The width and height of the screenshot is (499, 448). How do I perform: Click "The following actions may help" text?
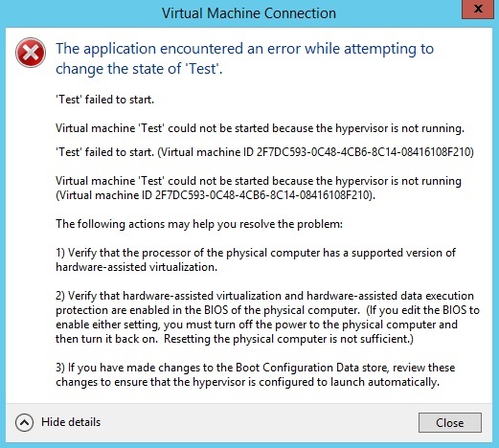199,224
